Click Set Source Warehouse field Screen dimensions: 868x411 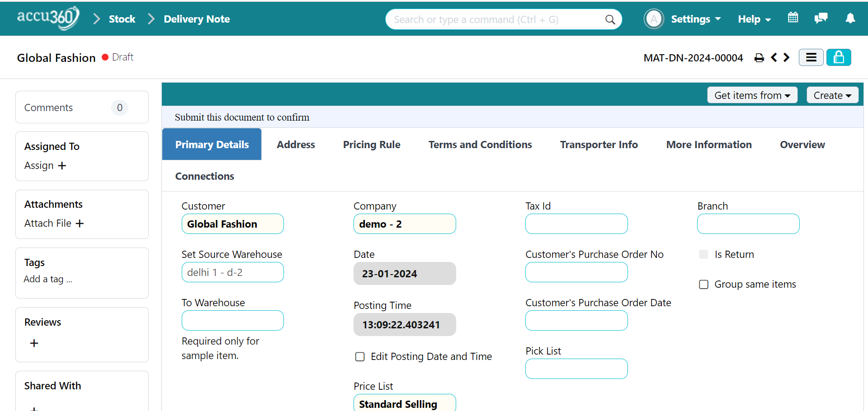click(x=232, y=272)
